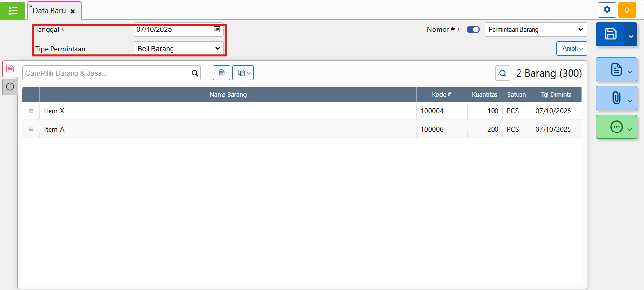
Task: Click the orange lightbulb tips icon
Action: (x=627, y=10)
